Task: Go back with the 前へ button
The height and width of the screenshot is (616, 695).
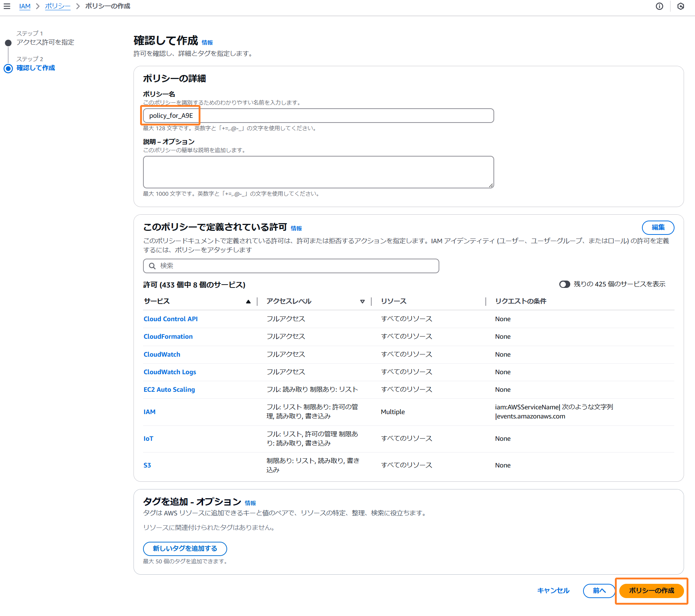Action: tap(599, 590)
